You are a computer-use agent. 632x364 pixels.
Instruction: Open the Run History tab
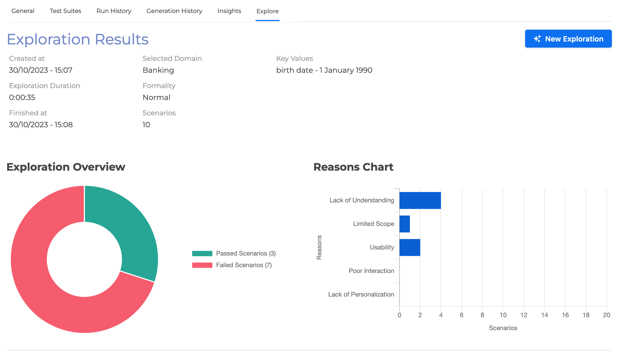(114, 11)
